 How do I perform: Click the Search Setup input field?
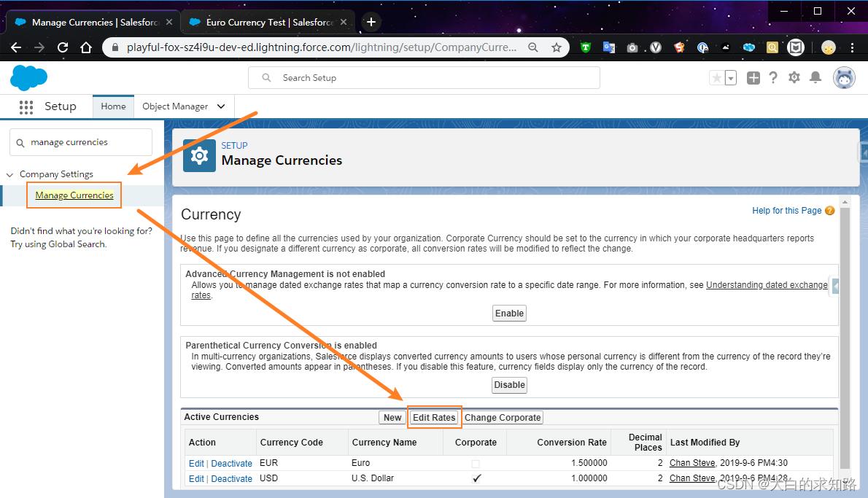[423, 77]
